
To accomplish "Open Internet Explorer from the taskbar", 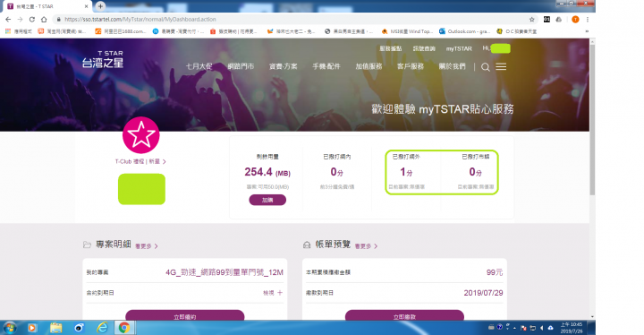I will pos(102,328).
